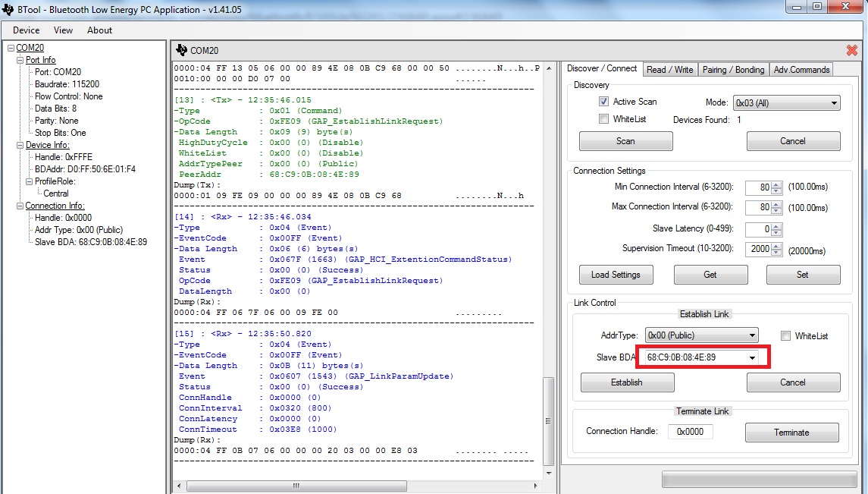The image size is (868, 494).
Task: Collapse the Port Info tree node
Action: [x=20, y=60]
